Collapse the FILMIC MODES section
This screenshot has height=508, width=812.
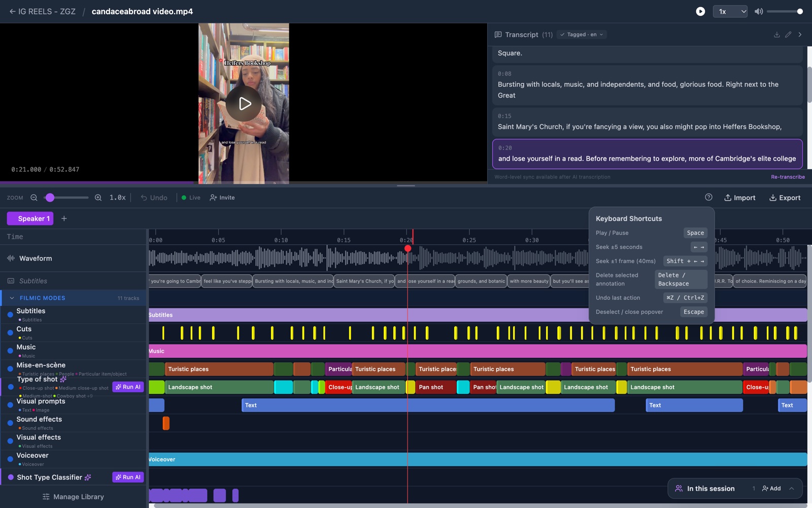[x=12, y=298]
